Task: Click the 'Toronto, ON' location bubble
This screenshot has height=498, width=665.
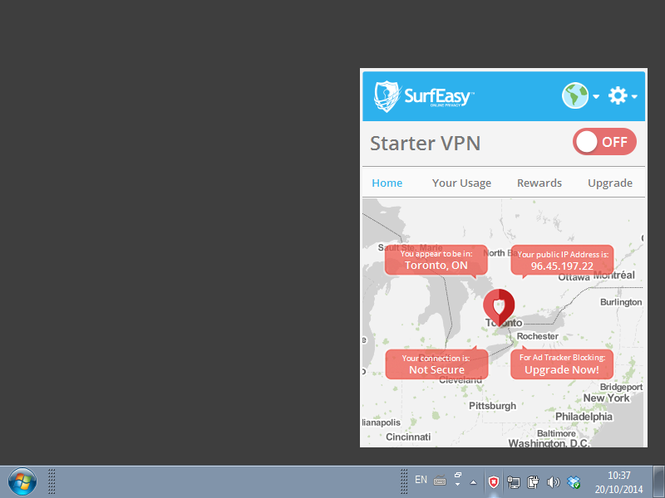Action: pyautogui.click(x=436, y=260)
